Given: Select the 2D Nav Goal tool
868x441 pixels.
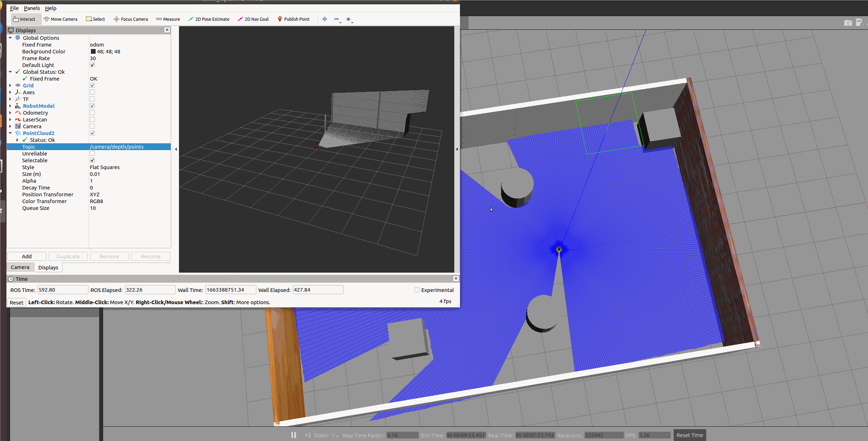Looking at the screenshot, I should coord(253,19).
